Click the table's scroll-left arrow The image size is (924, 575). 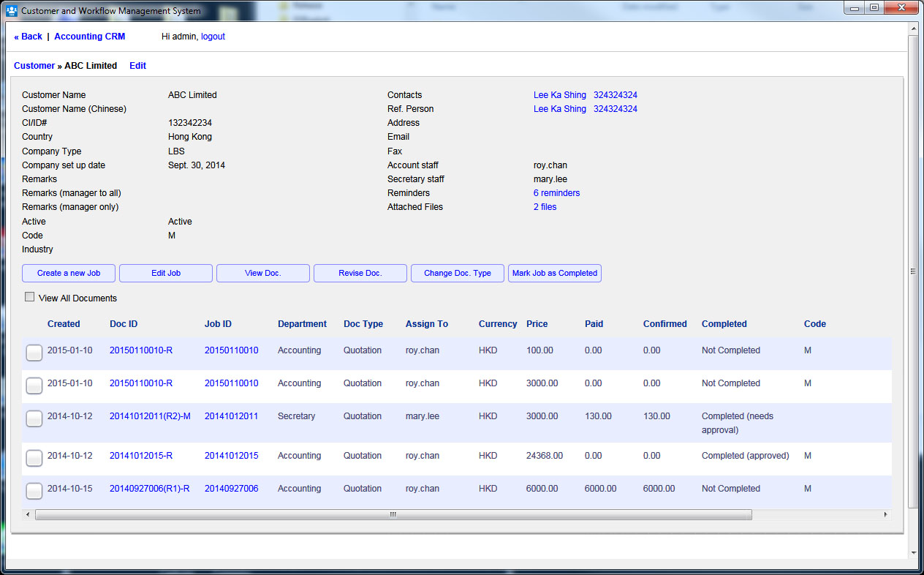click(28, 514)
